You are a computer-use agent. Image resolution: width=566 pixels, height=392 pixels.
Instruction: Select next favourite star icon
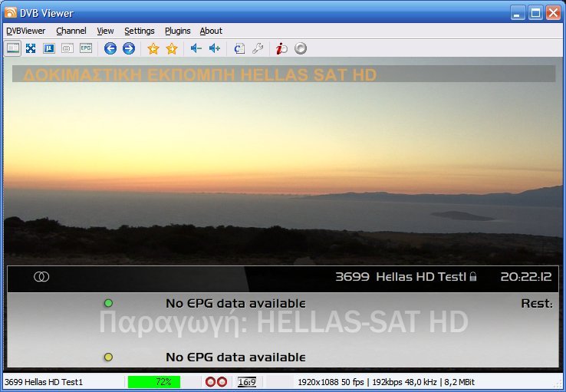pyautogui.click(x=172, y=48)
